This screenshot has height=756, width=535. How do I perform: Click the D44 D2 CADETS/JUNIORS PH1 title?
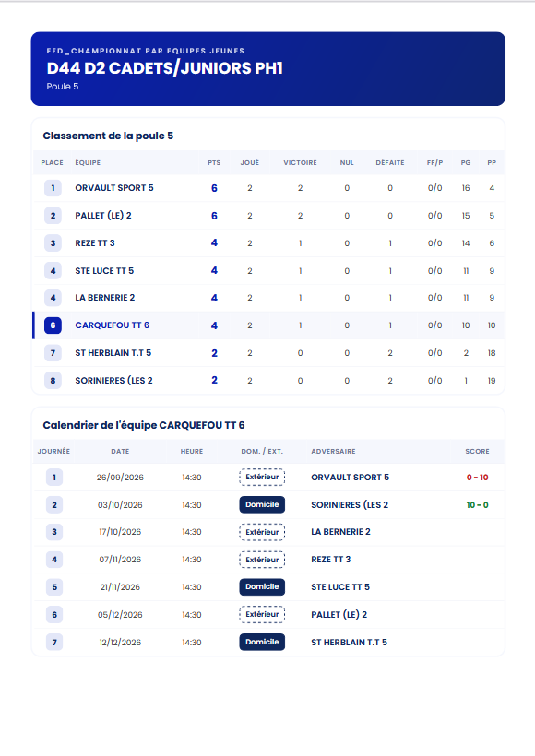tap(165, 68)
